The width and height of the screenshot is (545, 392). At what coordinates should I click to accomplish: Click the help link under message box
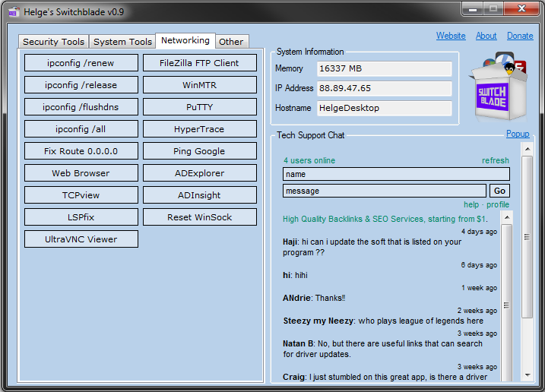pos(471,204)
